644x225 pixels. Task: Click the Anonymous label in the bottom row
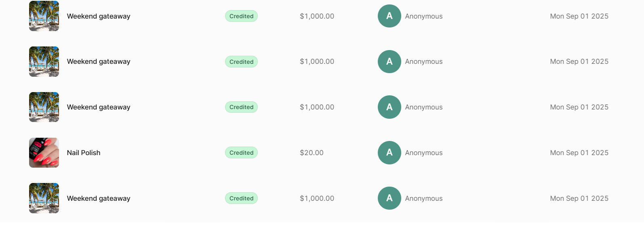[x=424, y=198]
